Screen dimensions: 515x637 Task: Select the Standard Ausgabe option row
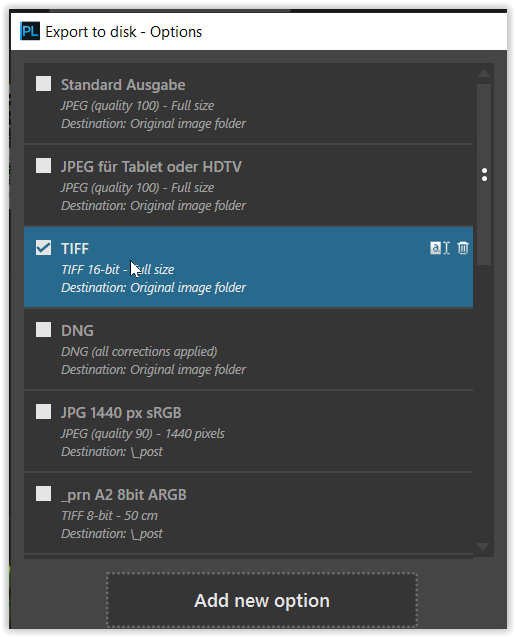click(248, 103)
